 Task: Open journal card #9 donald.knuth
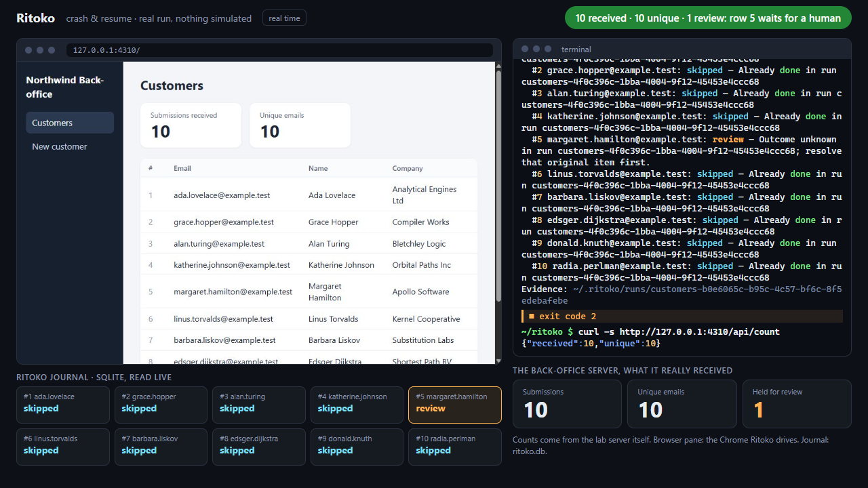point(357,447)
